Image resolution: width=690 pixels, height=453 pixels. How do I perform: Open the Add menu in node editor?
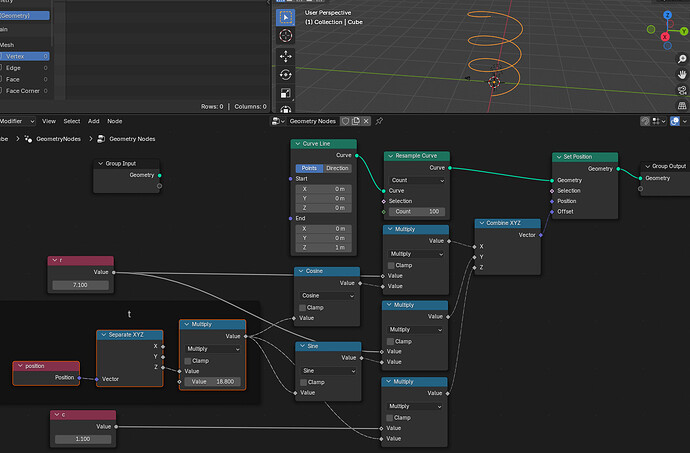coord(94,121)
